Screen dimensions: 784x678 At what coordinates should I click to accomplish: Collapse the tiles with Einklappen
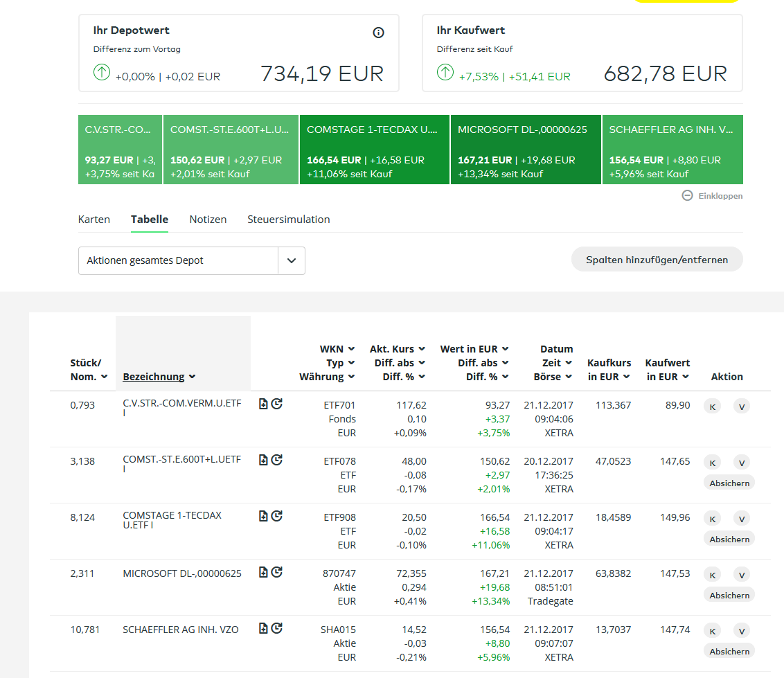pos(712,196)
